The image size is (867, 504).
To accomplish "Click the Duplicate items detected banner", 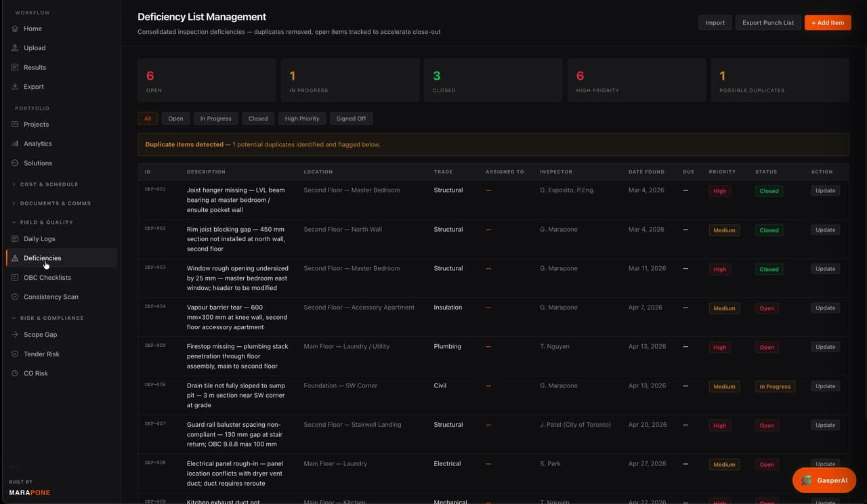I will (493, 144).
